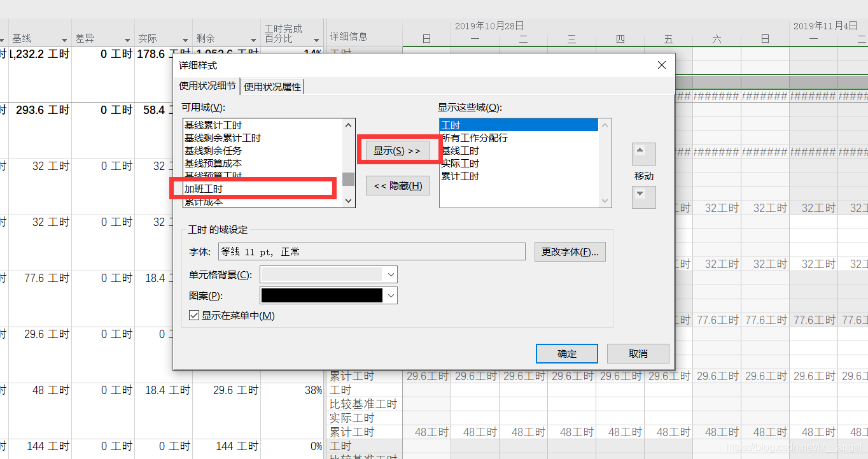Open the 单元格背景 color dropdown
Viewport: 868px width, 459px height.
pos(391,274)
